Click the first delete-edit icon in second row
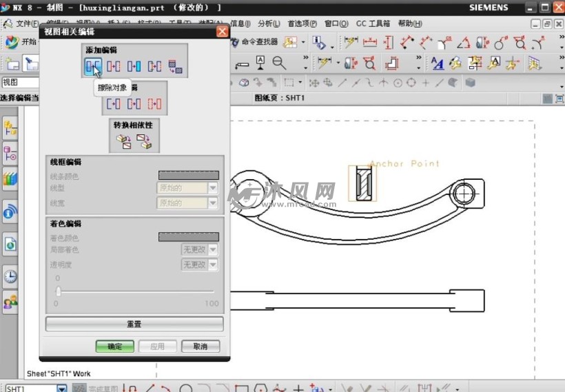Viewport: 565px width, 392px height. click(x=114, y=104)
